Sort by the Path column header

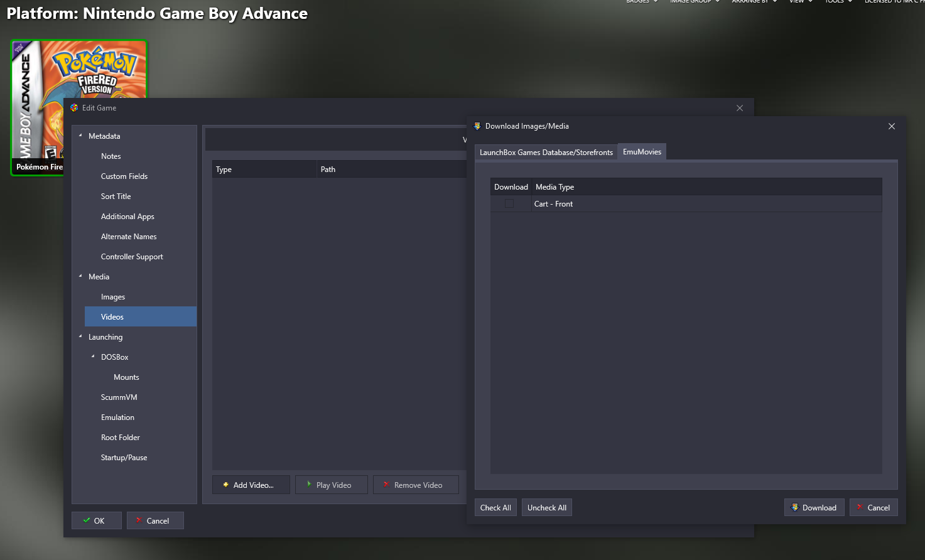(392, 170)
